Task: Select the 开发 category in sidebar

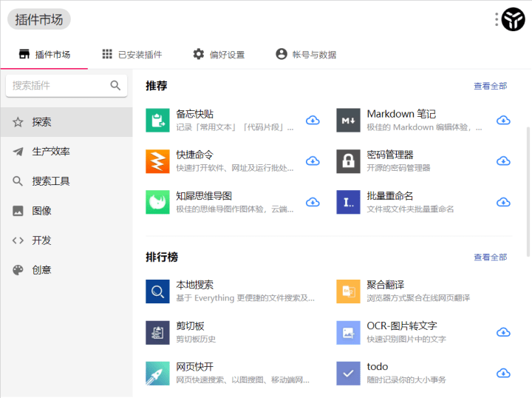Action: (41, 240)
